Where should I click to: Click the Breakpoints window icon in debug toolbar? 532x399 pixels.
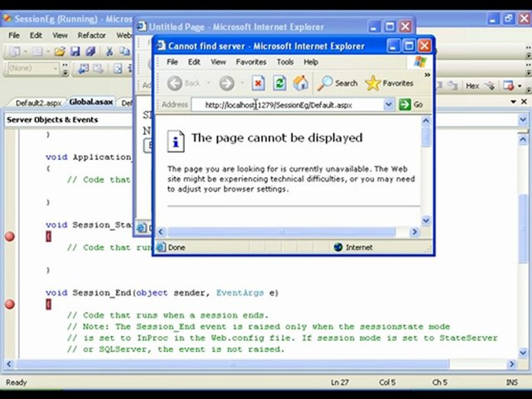click(509, 86)
